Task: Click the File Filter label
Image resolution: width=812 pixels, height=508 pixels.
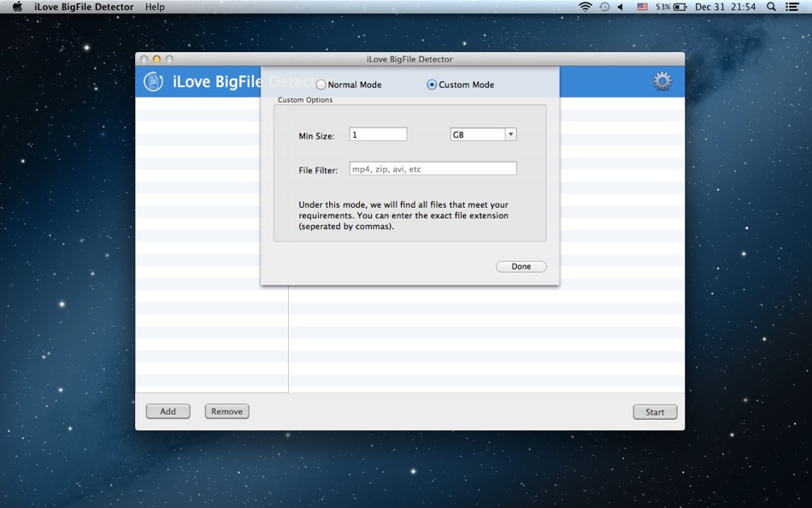Action: (318, 170)
